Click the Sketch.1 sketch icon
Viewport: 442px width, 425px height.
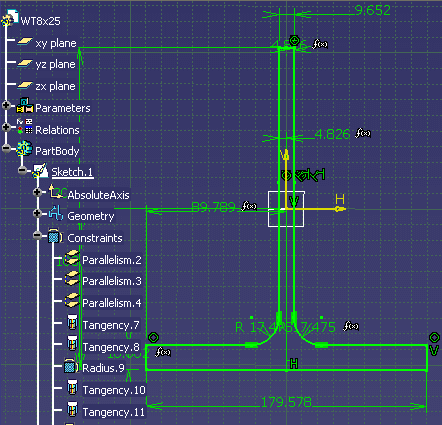[40, 171]
